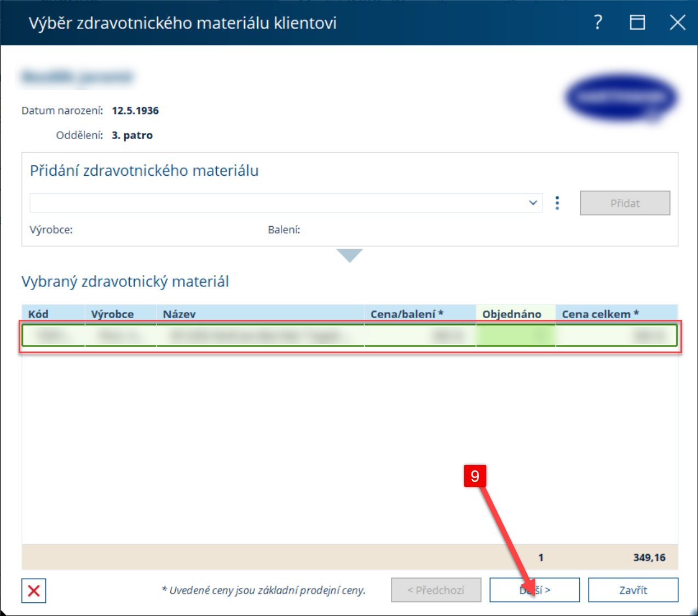Click the Cena celkem column header

click(616, 314)
